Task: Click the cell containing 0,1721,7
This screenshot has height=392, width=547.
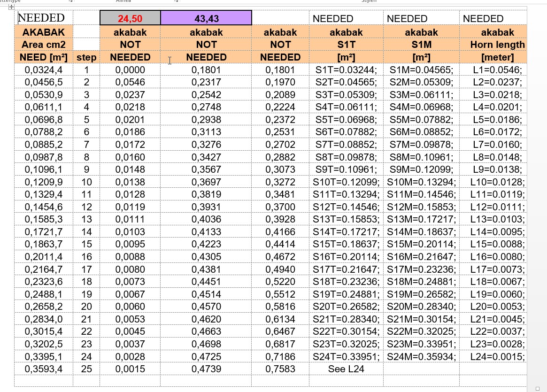Action: (x=44, y=231)
